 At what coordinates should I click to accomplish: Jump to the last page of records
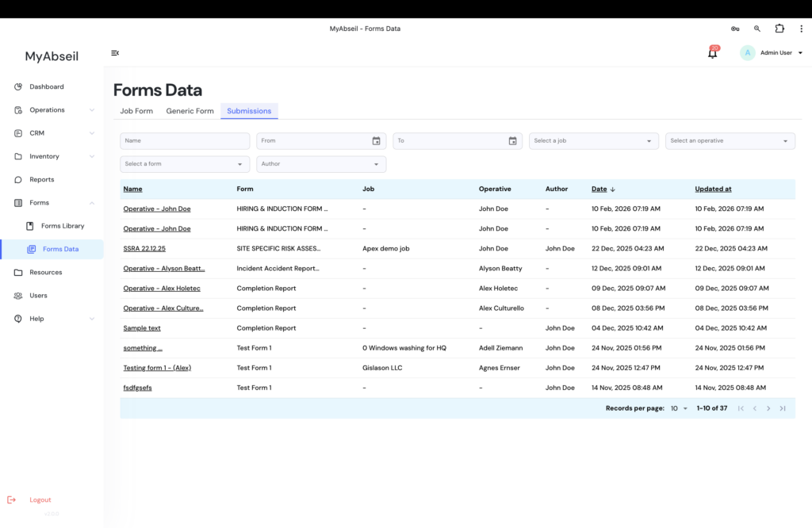coord(783,408)
